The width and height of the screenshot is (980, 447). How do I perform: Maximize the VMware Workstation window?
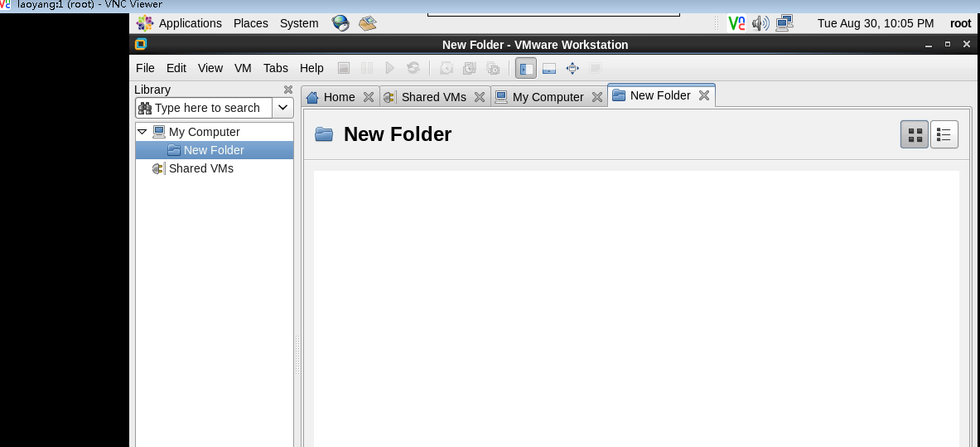948,45
